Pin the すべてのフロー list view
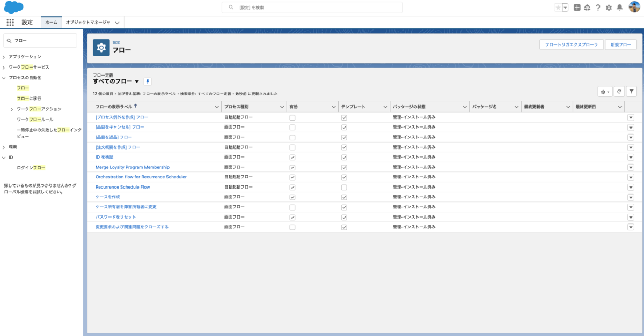 point(148,81)
